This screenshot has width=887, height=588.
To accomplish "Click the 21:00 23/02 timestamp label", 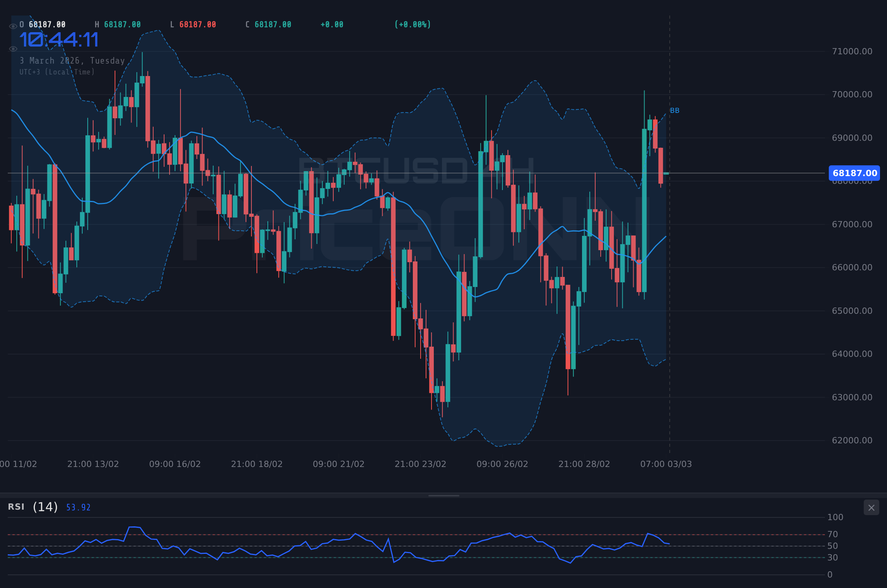I will pyautogui.click(x=420, y=464).
